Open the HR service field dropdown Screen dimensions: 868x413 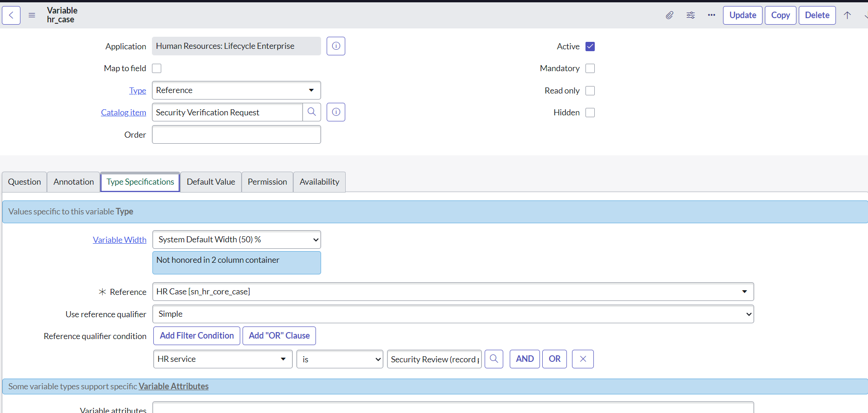coord(223,359)
